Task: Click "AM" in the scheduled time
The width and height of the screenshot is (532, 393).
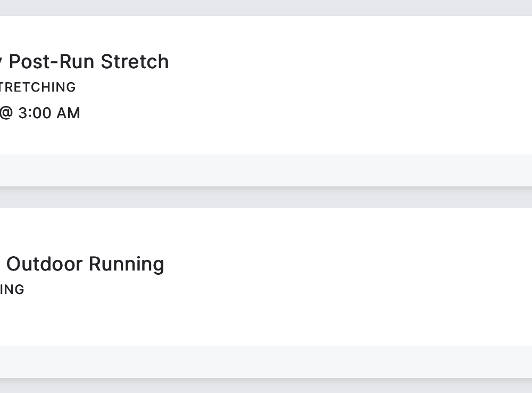Action: 68,113
